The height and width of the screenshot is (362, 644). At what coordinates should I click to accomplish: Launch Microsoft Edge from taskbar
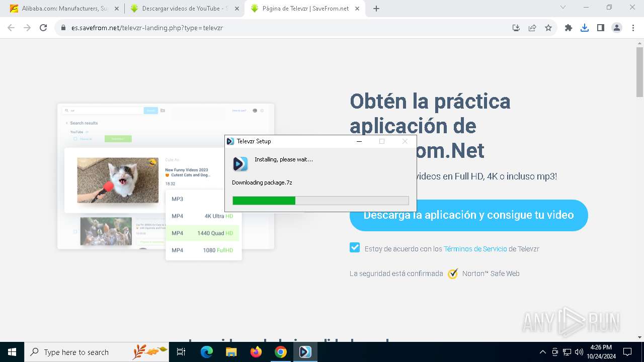(x=207, y=352)
